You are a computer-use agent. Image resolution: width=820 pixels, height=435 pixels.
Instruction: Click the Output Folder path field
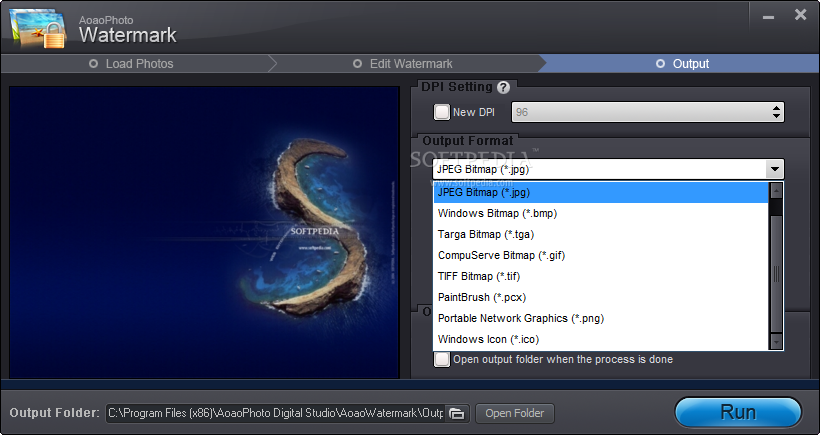275,413
